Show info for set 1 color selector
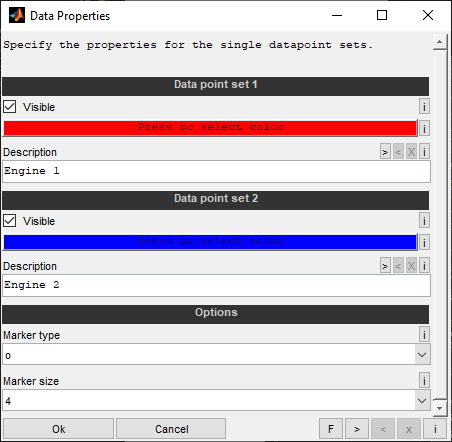Image resolution: width=452 pixels, height=442 pixels. point(424,128)
